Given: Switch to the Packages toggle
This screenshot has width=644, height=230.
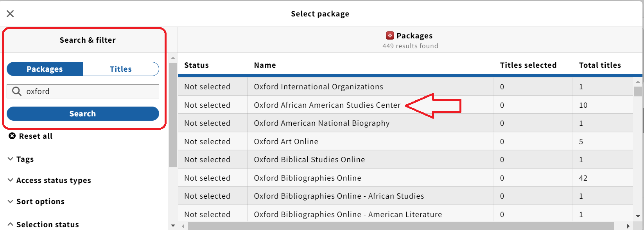Looking at the screenshot, I should click(x=45, y=69).
